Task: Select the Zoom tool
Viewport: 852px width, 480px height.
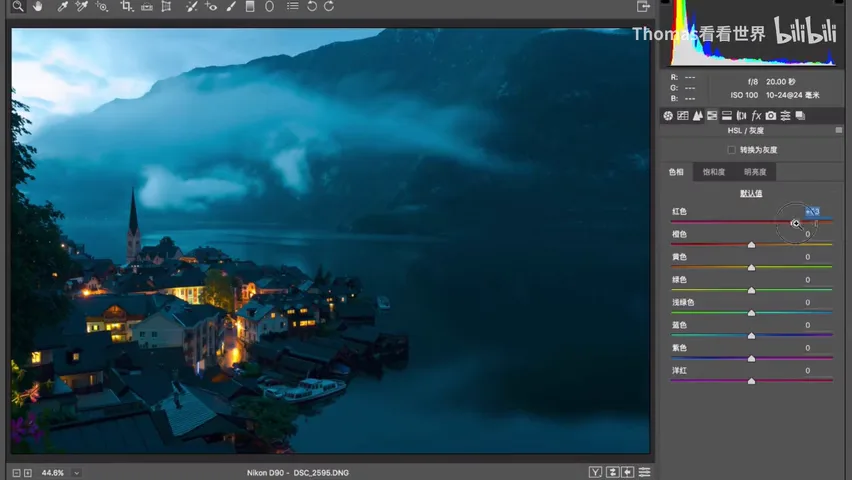Action: click(18, 7)
